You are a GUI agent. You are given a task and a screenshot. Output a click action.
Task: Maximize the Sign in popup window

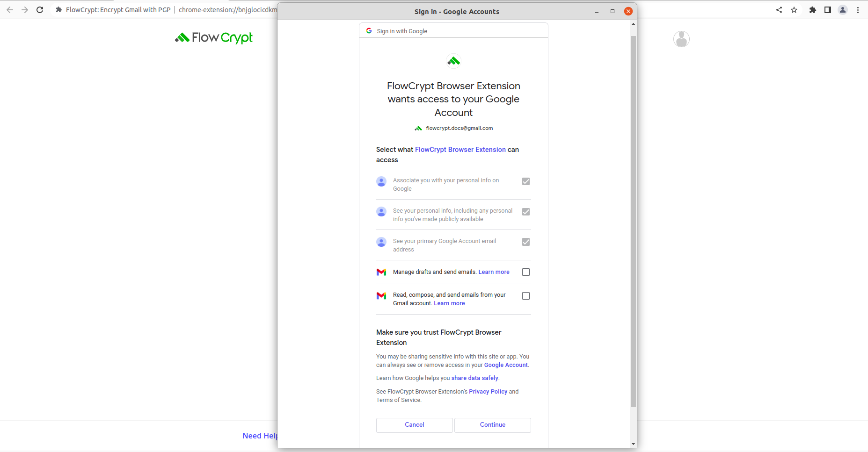(x=613, y=12)
